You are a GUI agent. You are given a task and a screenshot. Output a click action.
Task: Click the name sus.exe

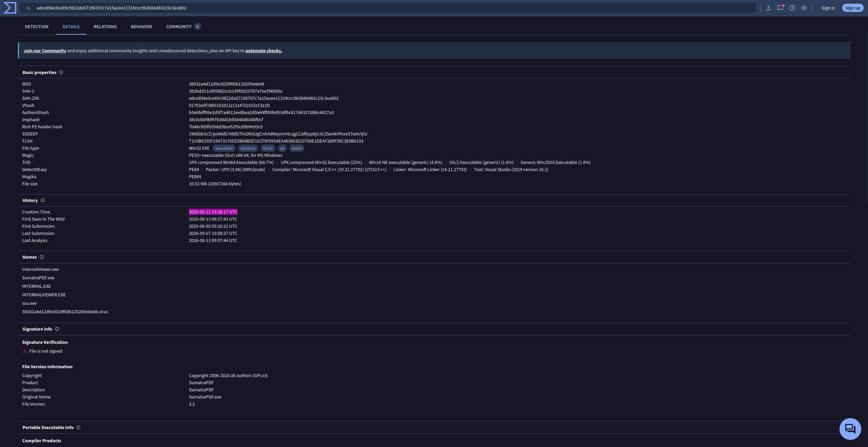(x=29, y=303)
